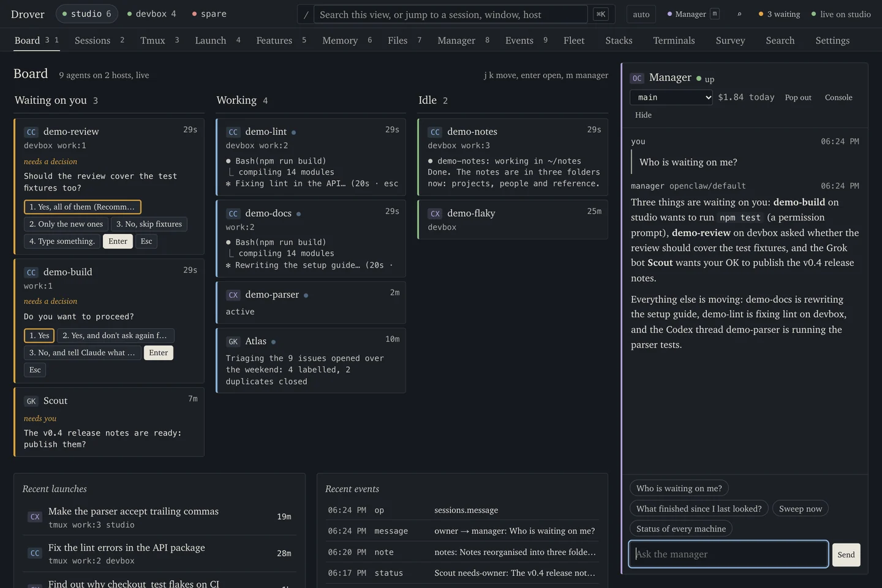The width and height of the screenshot is (882, 588).
Task: Click the CC badge on demo-build card
Action: pyautogui.click(x=31, y=273)
